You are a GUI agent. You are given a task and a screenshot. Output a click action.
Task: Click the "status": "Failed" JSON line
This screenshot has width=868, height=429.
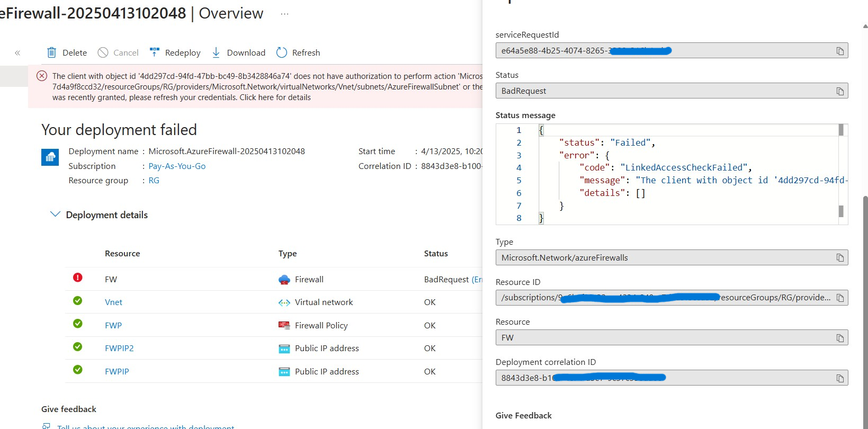(607, 142)
